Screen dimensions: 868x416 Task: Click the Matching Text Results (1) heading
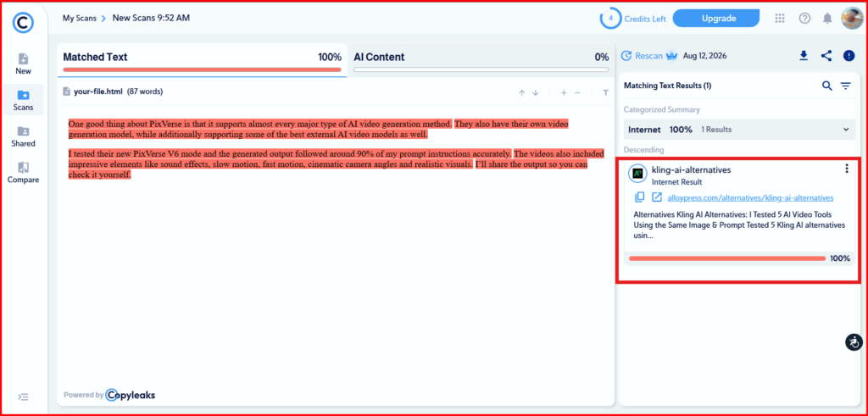tap(668, 86)
